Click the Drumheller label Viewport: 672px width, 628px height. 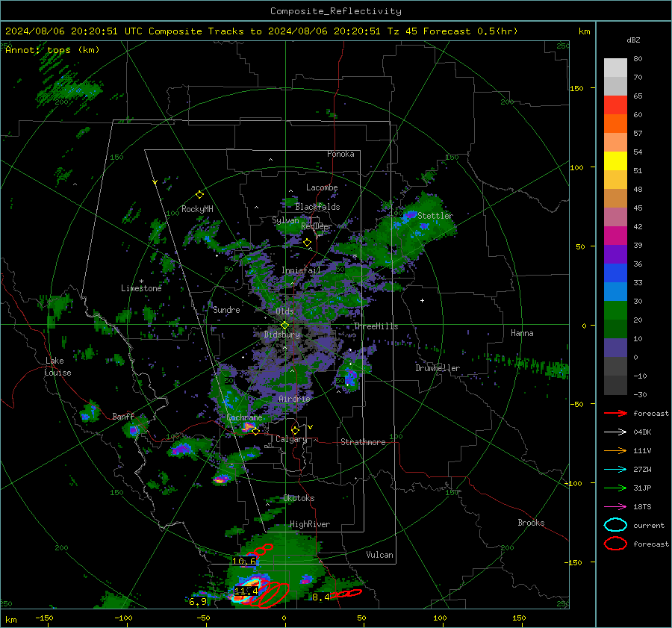(438, 368)
